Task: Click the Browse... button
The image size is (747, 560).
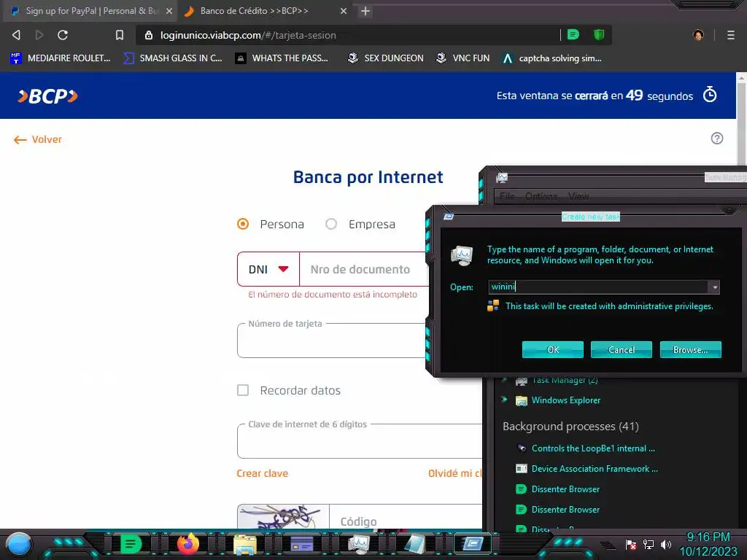Action: [x=690, y=349]
